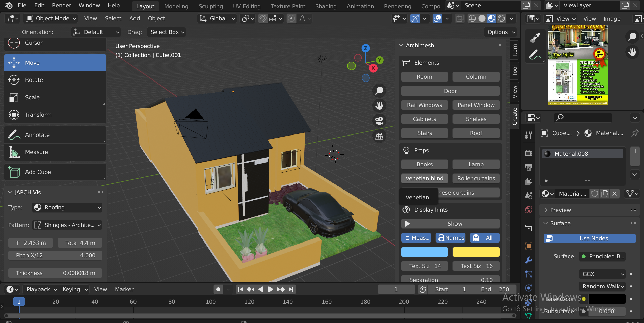Toggle the camera view icon in viewport
Viewport: 644px width, 323px height.
point(379,121)
